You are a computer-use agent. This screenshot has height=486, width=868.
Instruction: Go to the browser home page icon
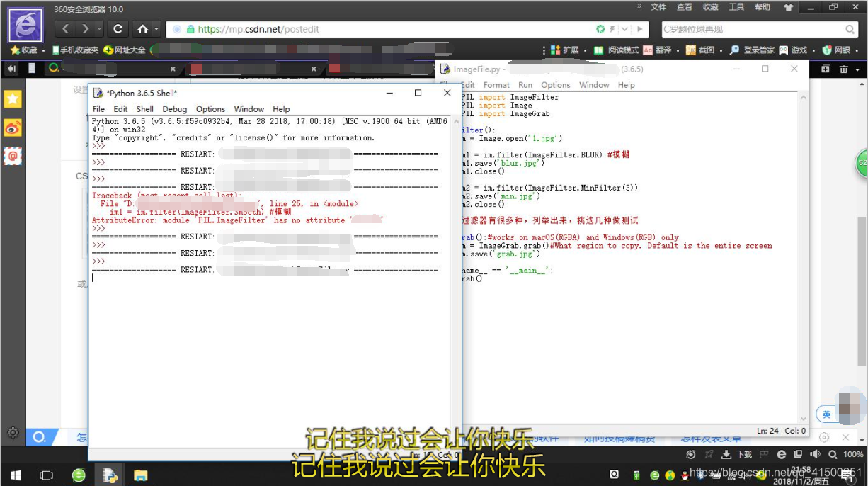click(142, 29)
